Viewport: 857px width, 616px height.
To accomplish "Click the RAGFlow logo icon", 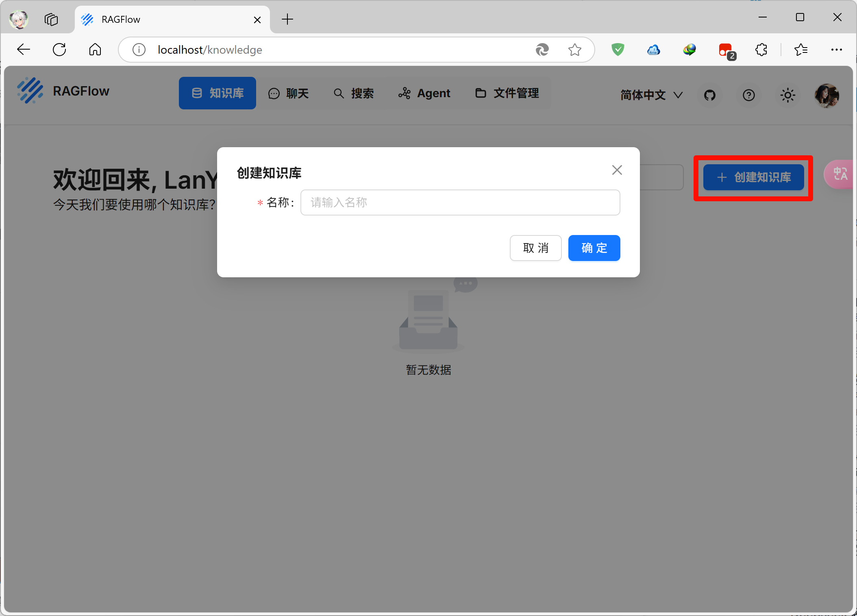I will pos(30,91).
